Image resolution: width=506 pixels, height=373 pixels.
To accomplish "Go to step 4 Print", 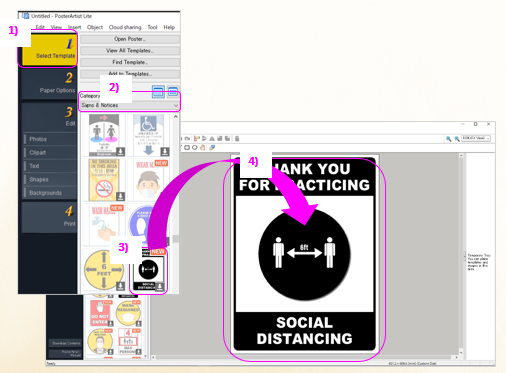I will click(49, 217).
